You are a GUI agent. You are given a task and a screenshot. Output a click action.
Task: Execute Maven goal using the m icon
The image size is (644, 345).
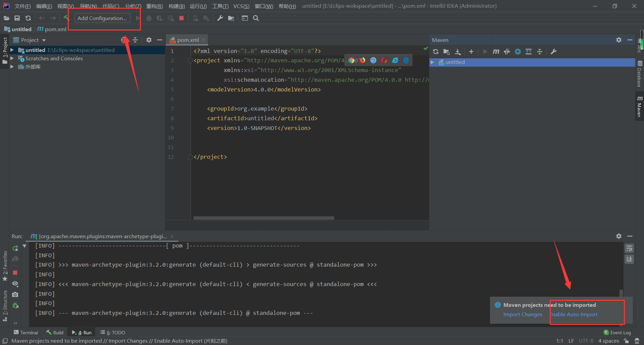[496, 52]
